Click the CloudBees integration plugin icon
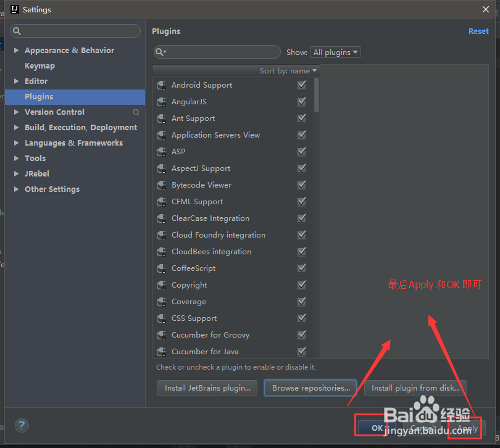The image size is (500, 448). coord(161,252)
